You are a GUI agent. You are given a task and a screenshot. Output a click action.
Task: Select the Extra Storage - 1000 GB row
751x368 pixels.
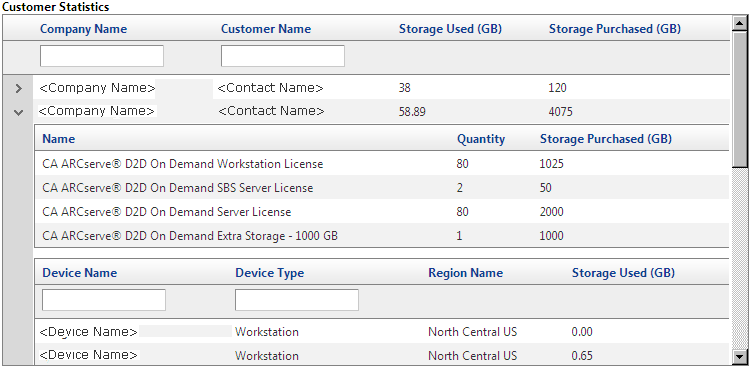click(x=382, y=236)
